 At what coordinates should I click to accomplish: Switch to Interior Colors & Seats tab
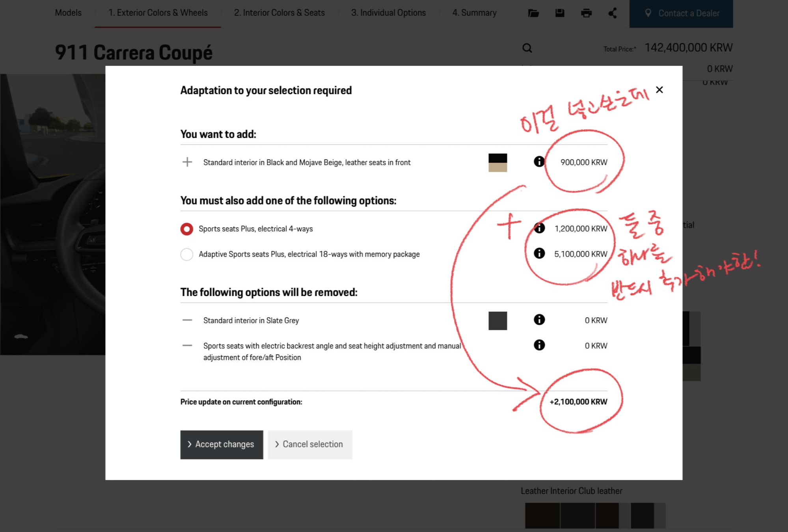click(x=279, y=13)
